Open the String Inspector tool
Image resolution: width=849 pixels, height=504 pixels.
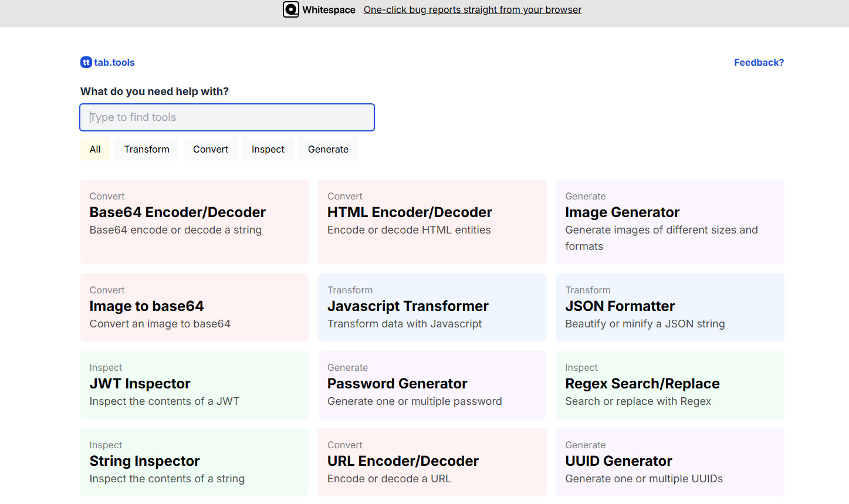tap(194, 462)
